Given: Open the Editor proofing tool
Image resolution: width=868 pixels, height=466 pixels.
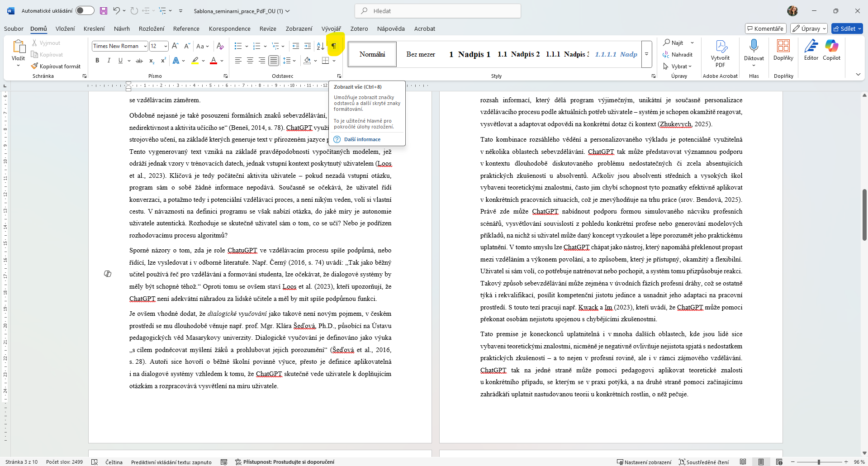Looking at the screenshot, I should (811, 46).
